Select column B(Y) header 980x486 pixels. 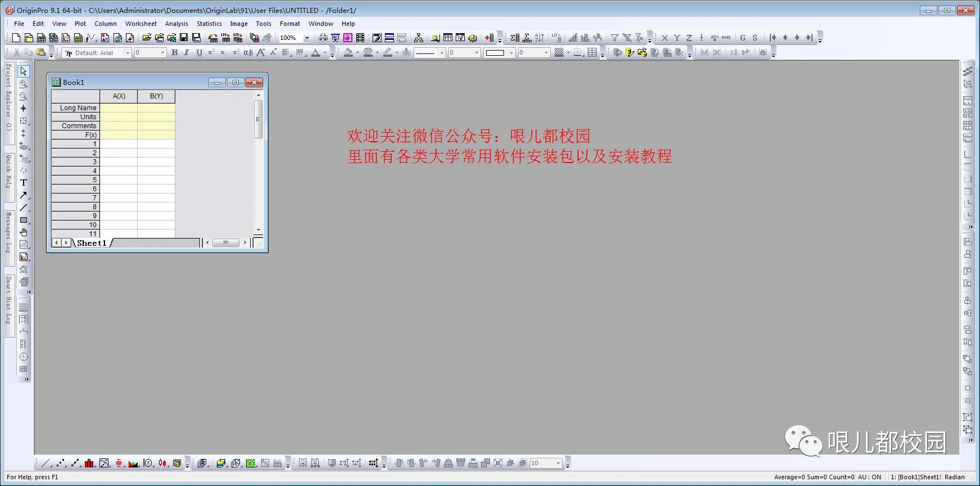[x=156, y=96]
